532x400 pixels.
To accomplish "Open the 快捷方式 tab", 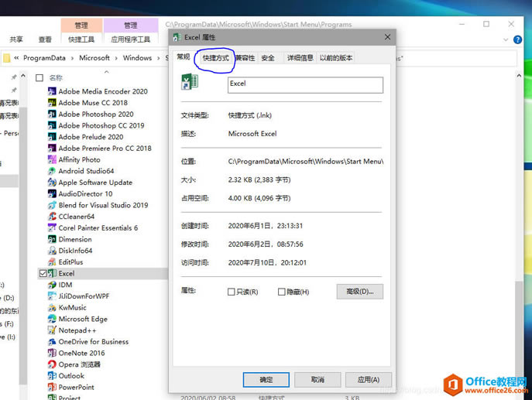I will coord(216,58).
